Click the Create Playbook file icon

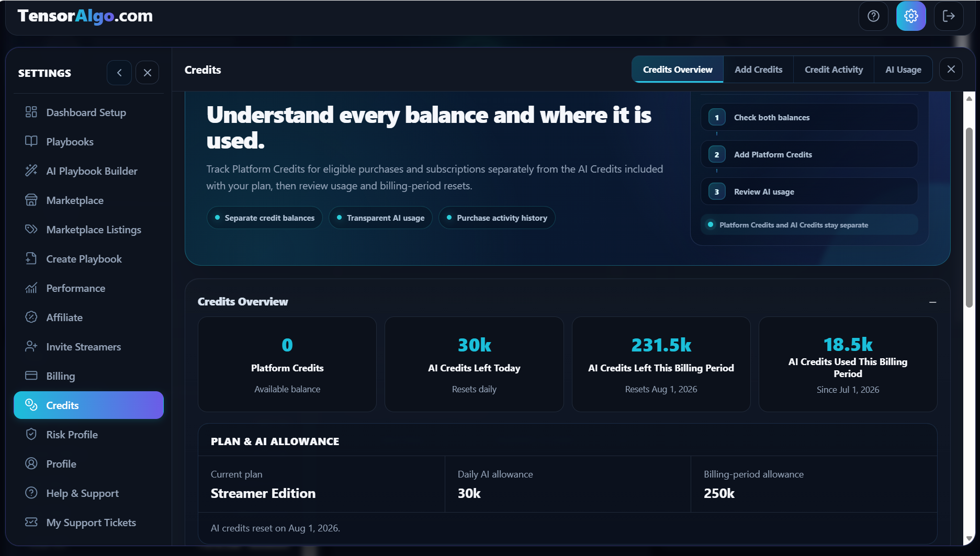click(31, 258)
